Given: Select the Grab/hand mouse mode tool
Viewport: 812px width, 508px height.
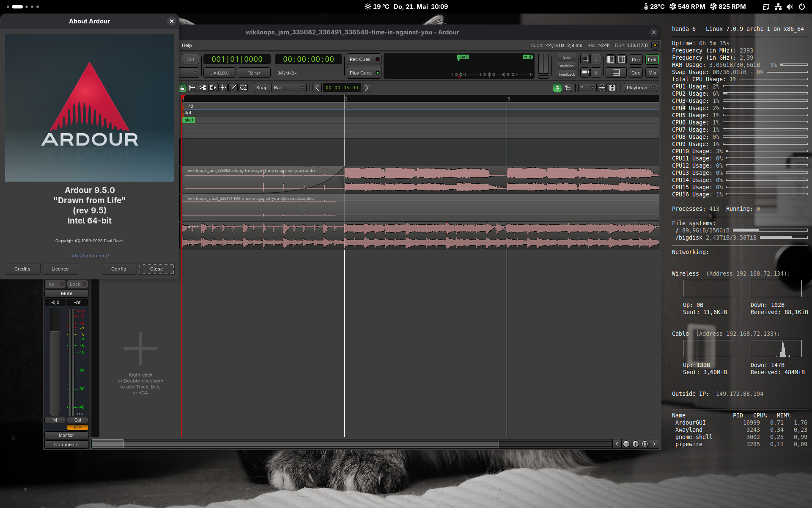Looking at the screenshot, I should [x=182, y=88].
